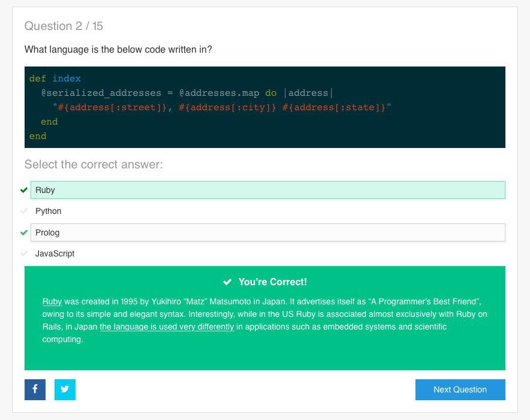Viewport: 530px width, 420px height.
Task: Select the JavaScript answer option
Action: click(x=55, y=253)
